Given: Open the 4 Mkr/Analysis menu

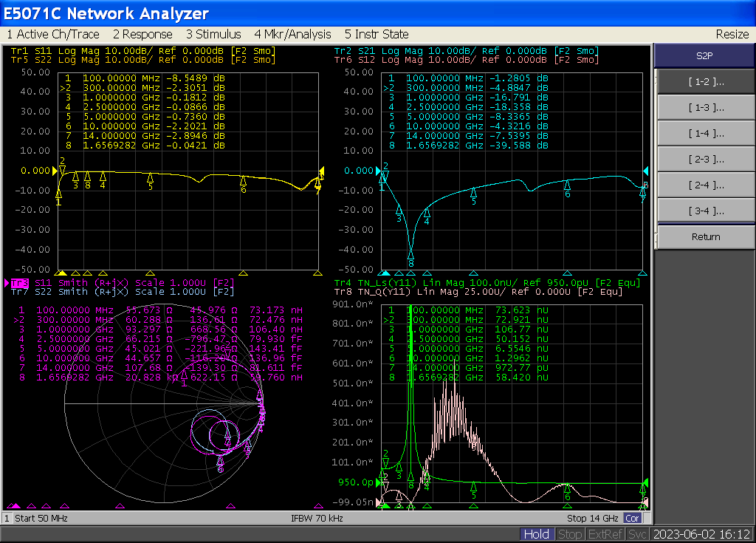Looking at the screenshot, I should (x=292, y=34).
